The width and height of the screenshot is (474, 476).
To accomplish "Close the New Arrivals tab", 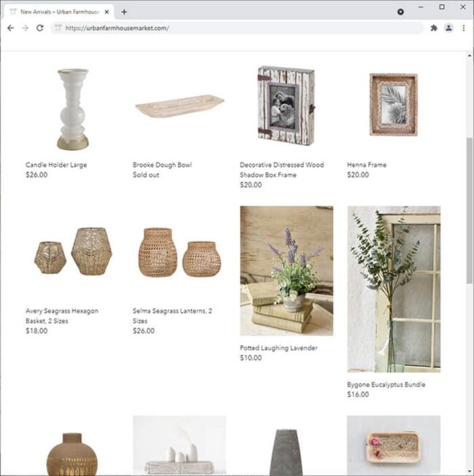I will [106, 12].
